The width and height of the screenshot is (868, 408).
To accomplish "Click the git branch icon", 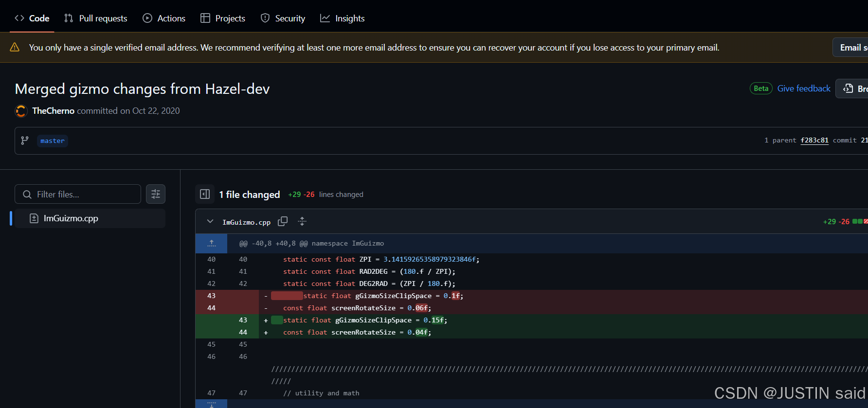I will click(x=25, y=141).
